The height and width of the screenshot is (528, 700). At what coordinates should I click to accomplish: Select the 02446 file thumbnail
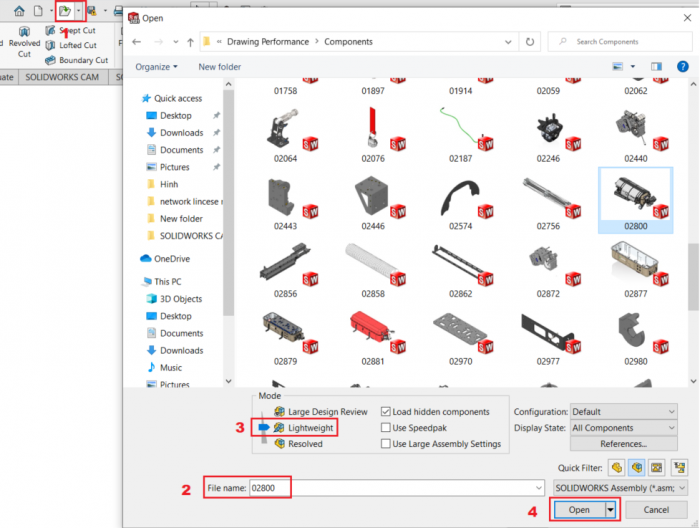pos(373,203)
